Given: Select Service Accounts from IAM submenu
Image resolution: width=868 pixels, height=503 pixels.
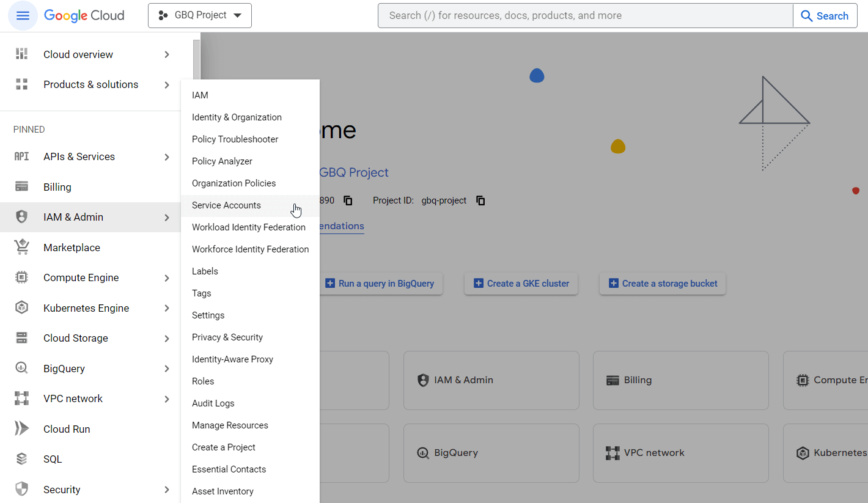Looking at the screenshot, I should coord(226,205).
